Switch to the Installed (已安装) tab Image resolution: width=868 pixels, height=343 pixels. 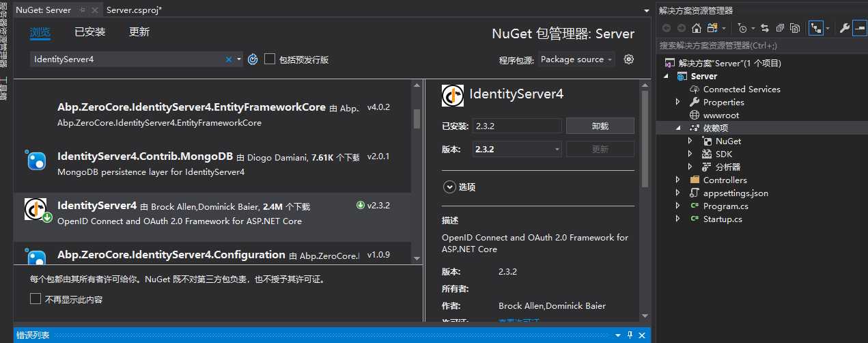[90, 31]
